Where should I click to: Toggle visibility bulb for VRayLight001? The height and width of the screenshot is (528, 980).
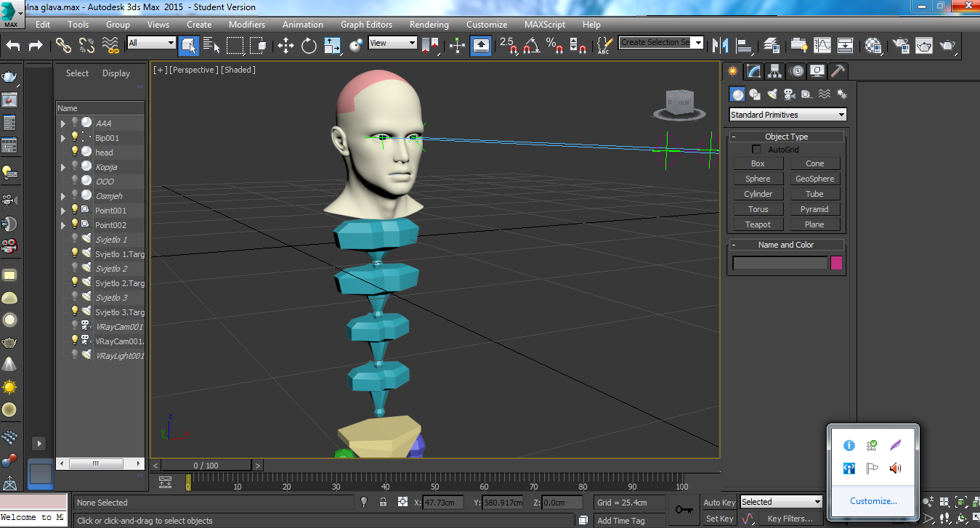pos(74,355)
